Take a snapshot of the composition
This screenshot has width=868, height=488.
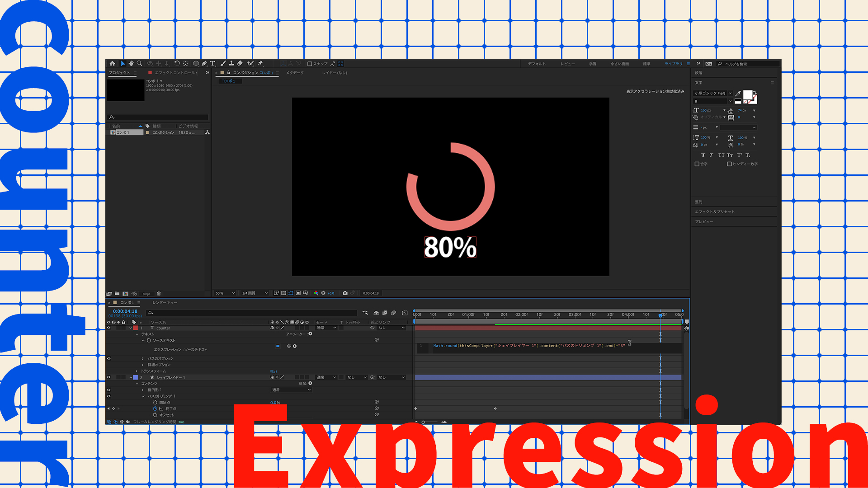tap(345, 293)
